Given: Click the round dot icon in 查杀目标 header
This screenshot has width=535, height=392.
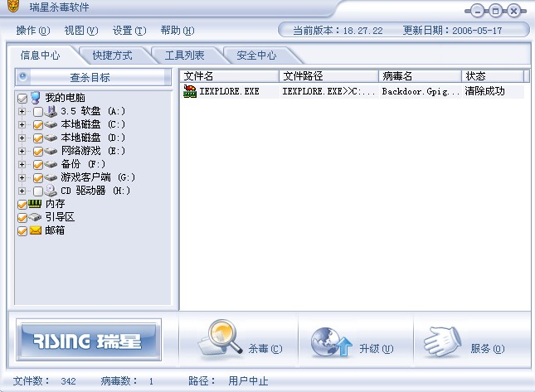Looking at the screenshot, I should 23,76.
